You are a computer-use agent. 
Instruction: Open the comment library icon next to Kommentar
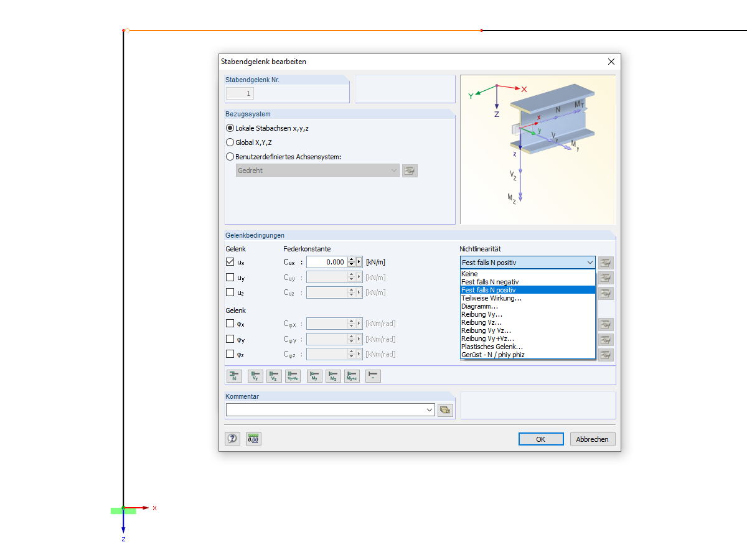[445, 409]
